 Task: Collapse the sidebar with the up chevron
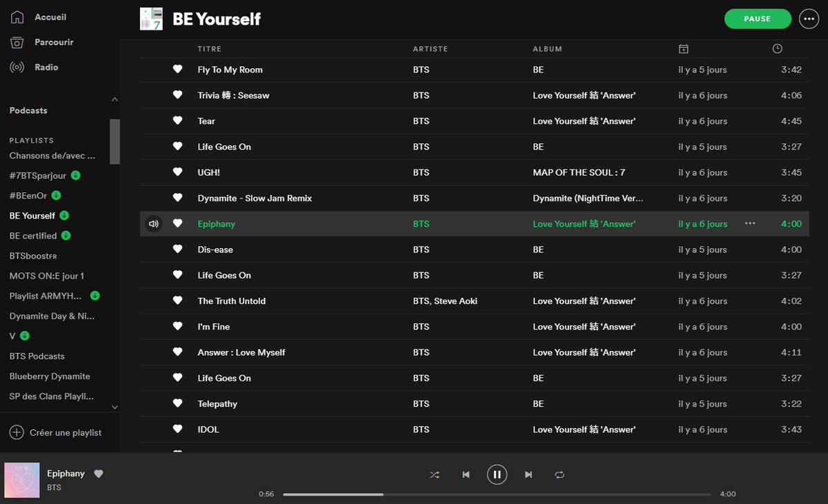115,100
